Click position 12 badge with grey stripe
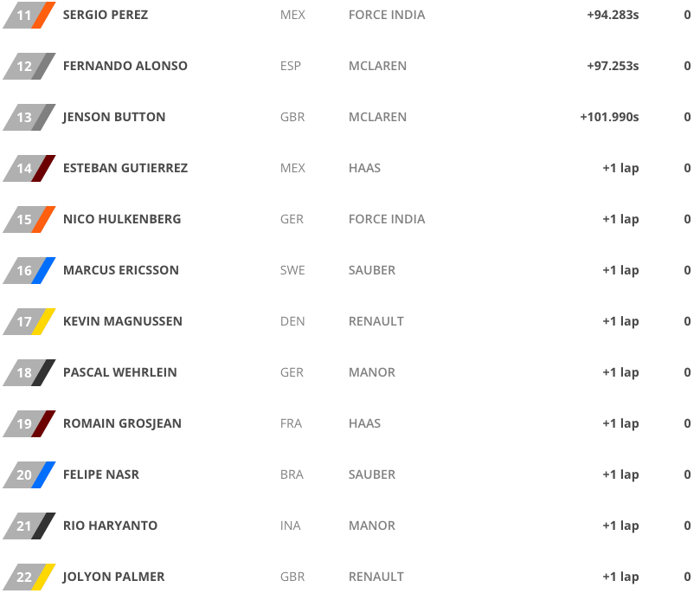700x600 pixels. click(x=29, y=66)
